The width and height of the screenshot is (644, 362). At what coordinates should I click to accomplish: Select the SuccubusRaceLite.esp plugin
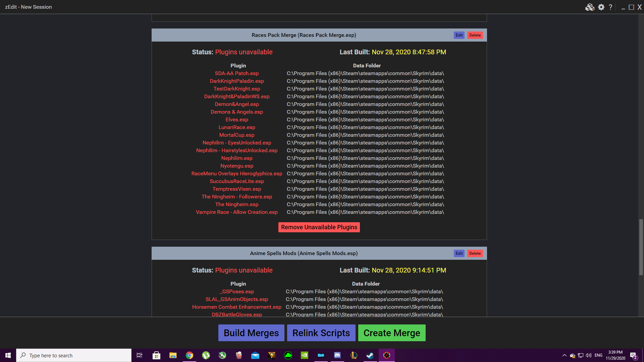point(237,181)
